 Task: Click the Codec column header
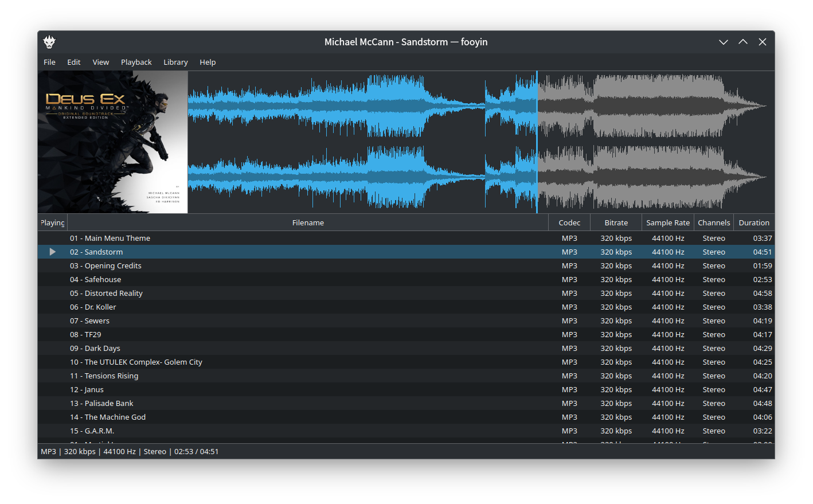569,222
